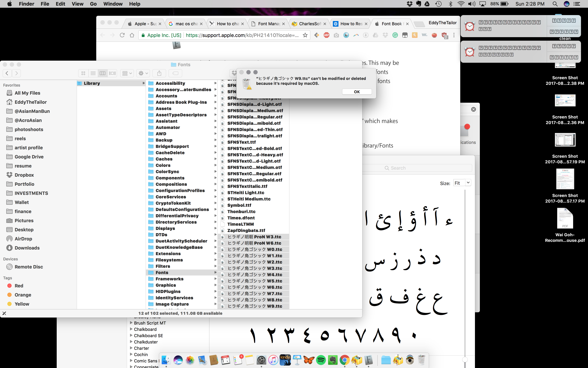Click the AdBlock Plus extension icon
Viewport: 588px width, 368px height.
click(x=326, y=35)
